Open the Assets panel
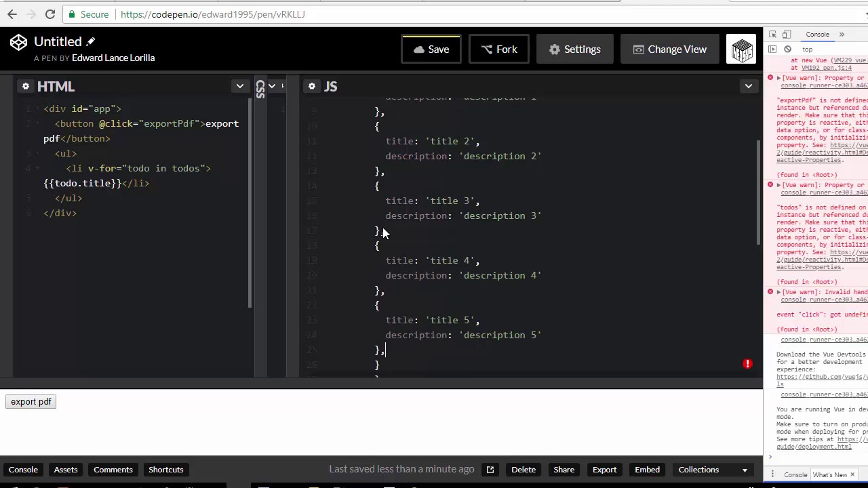This screenshot has width=868, height=488. pyautogui.click(x=66, y=470)
